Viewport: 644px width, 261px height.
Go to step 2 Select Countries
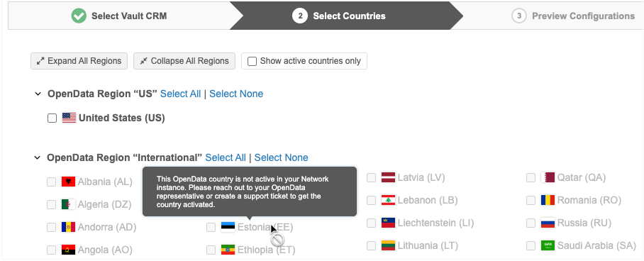click(339, 16)
